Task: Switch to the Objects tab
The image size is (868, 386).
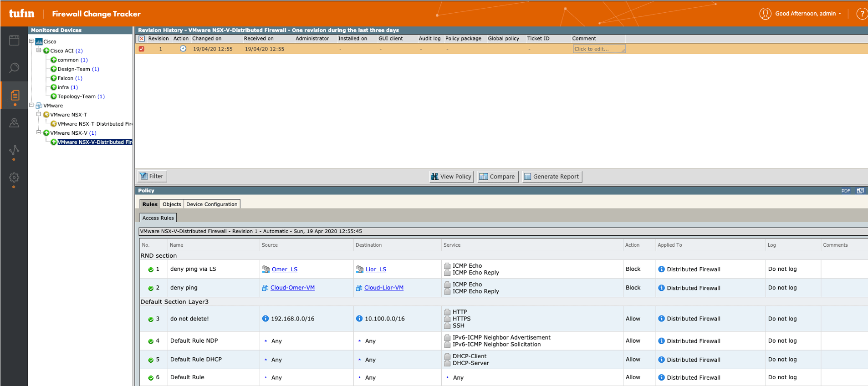Action: [172, 204]
